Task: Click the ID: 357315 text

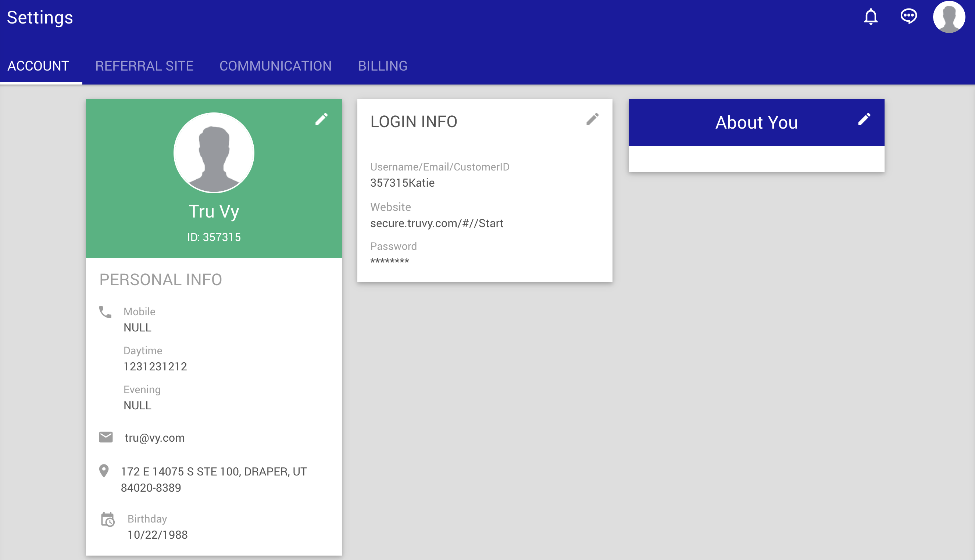Action: tap(214, 237)
